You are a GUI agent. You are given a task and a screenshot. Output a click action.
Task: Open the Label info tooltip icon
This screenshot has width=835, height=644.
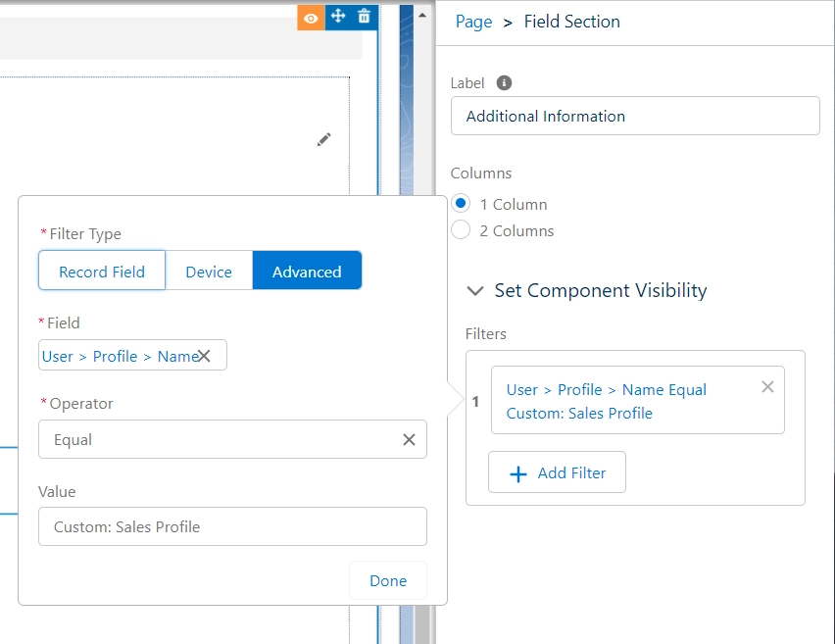click(x=503, y=82)
